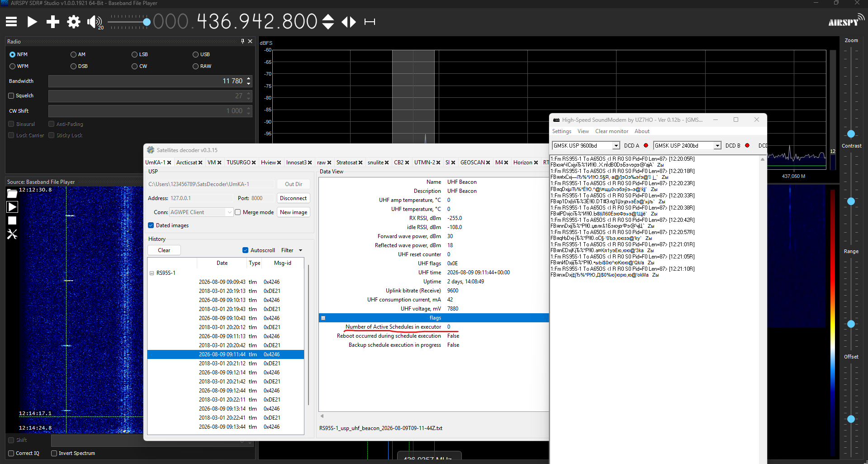Close the Horizon tab

pos(536,163)
